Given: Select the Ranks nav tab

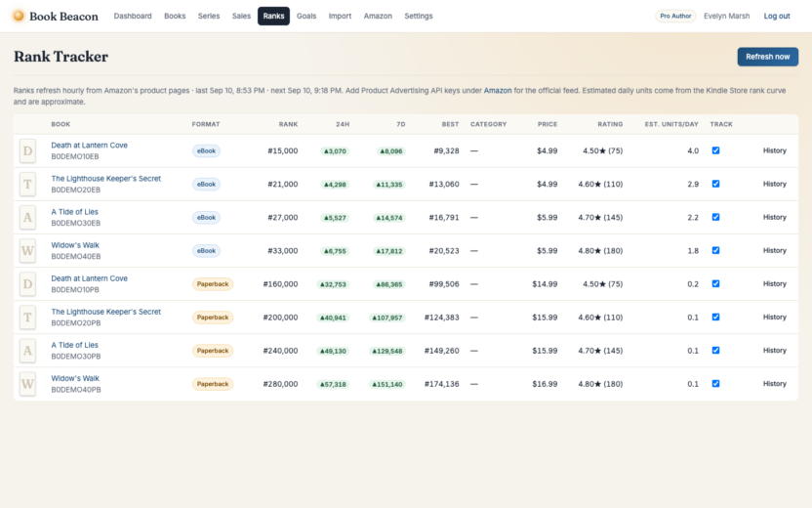Looking at the screenshot, I should coord(273,16).
